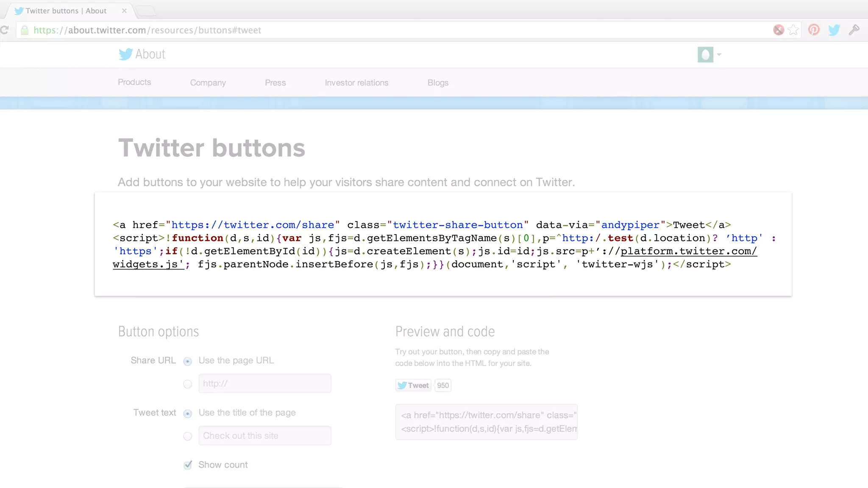Screen dimensions: 868x488
Task: Uncheck the Show count checkbox
Action: pos(188,465)
